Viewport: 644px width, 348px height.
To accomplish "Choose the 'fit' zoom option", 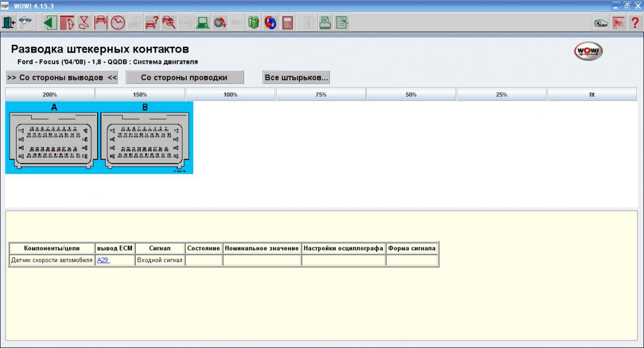I will tap(592, 94).
